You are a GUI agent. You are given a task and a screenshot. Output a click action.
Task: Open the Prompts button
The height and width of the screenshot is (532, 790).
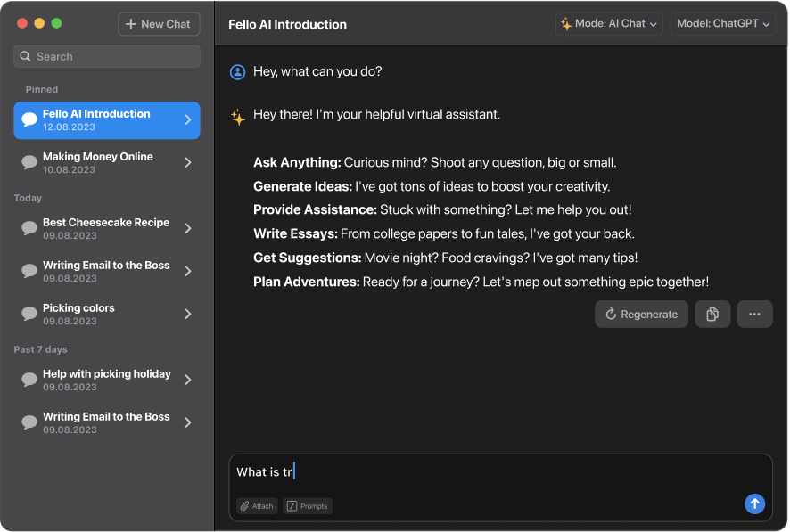tap(307, 506)
